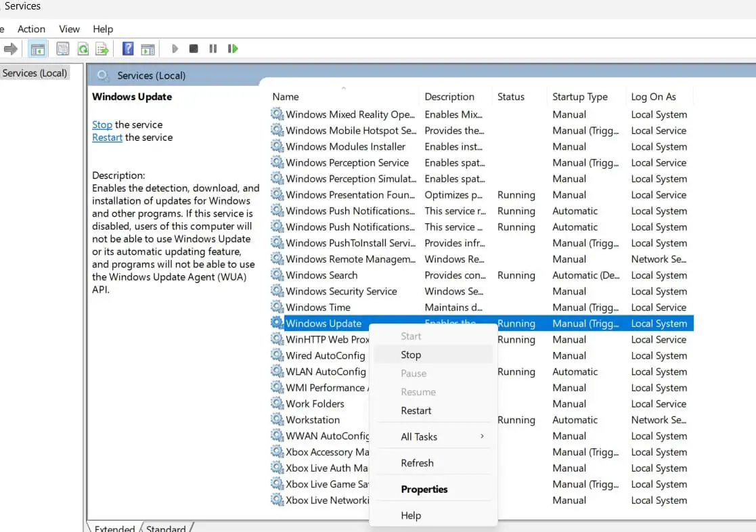756x532 pixels.
Task: Open Properties from the context menu
Action: 424,489
